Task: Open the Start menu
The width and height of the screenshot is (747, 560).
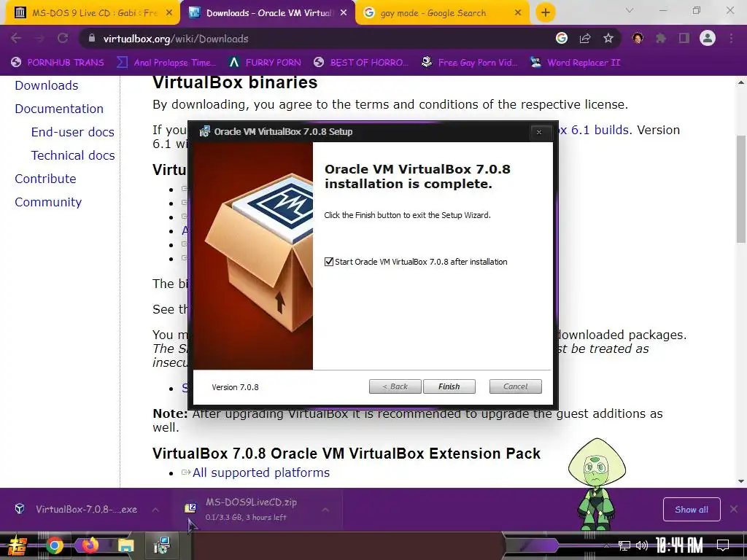Action: (17, 545)
